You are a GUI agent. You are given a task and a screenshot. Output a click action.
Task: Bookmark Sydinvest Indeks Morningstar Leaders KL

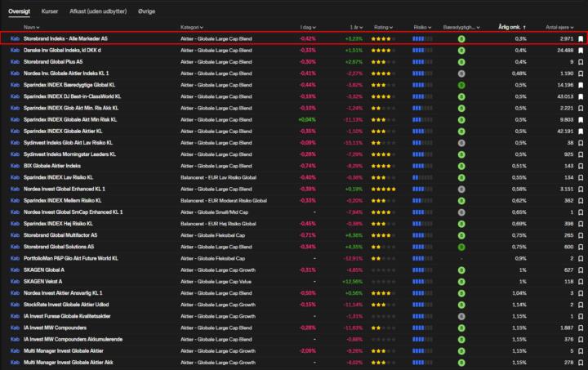pos(581,154)
